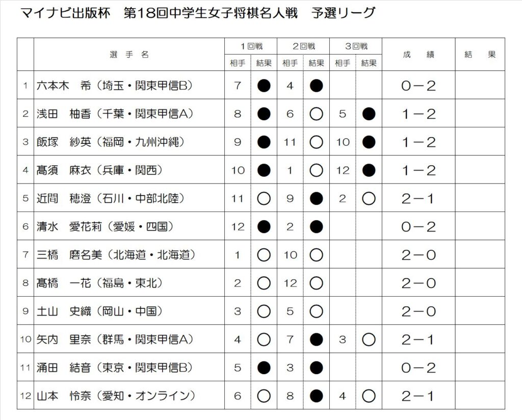The image size is (522, 420).
Task: Click the 結果 header at the far right
Action: point(480,54)
